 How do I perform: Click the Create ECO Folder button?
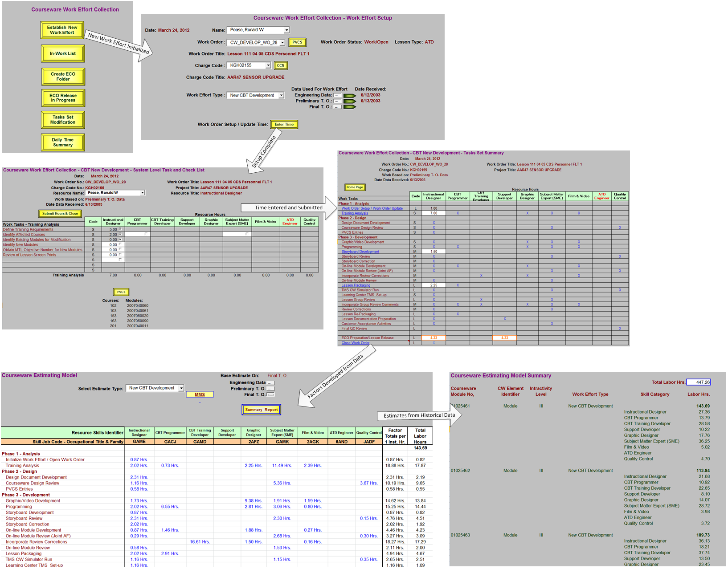(x=63, y=77)
